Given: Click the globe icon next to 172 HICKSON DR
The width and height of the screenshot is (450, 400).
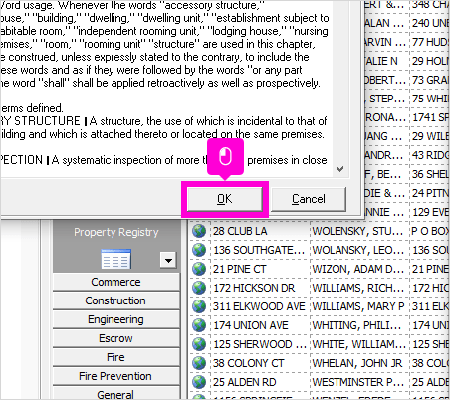Looking at the screenshot, I should click(199, 287).
